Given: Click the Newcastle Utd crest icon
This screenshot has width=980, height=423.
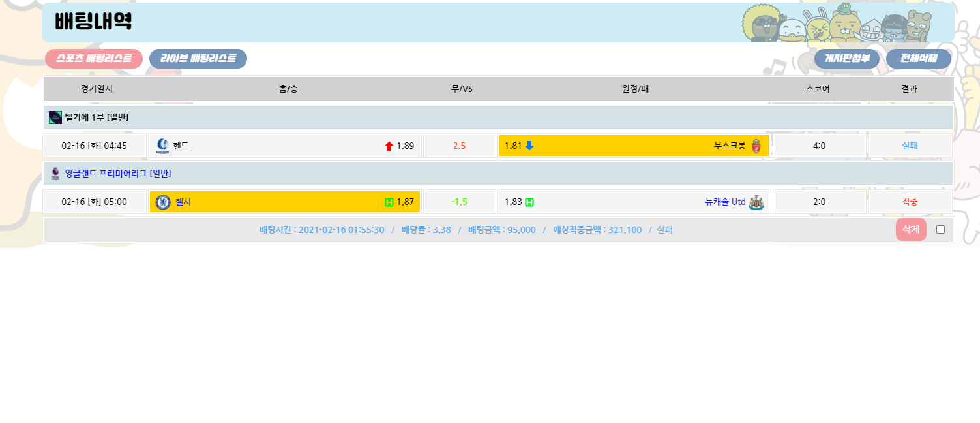Looking at the screenshot, I should pyautogui.click(x=756, y=202).
